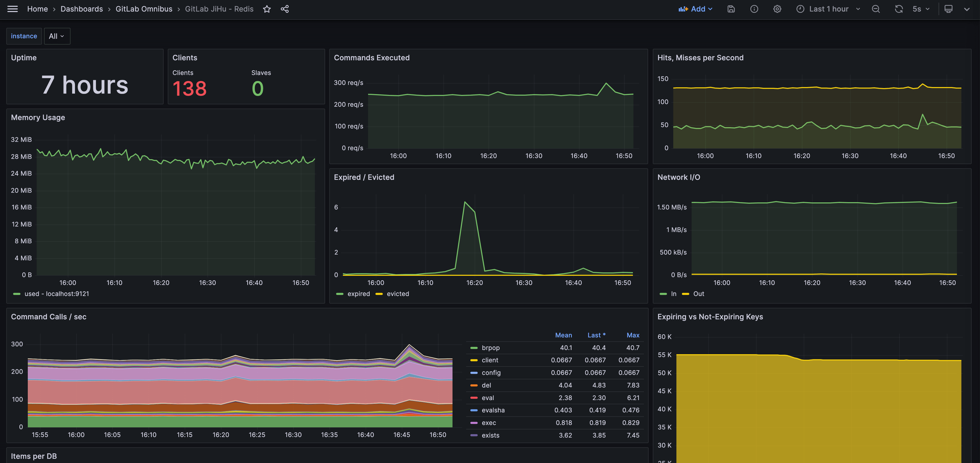Open the Add panel menu

tap(695, 9)
